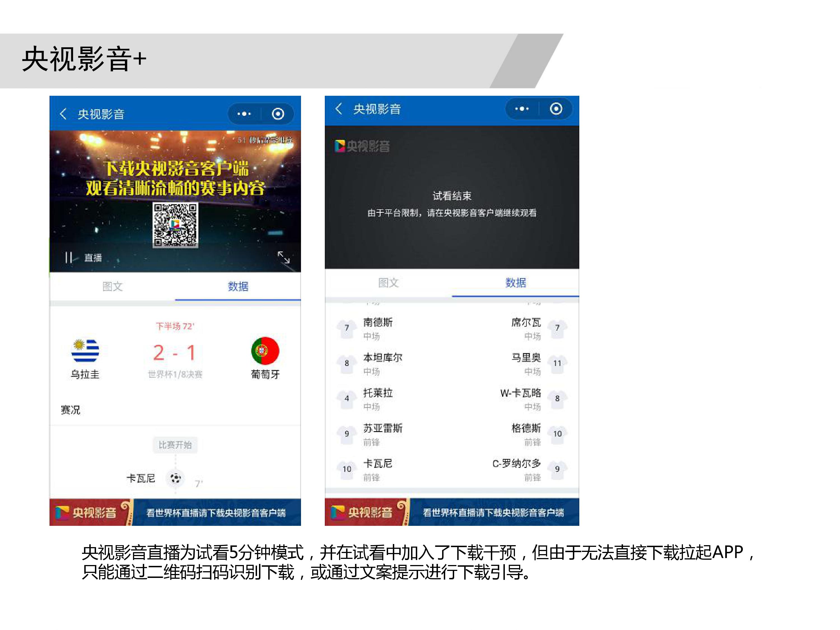Image resolution: width=840 pixels, height=630 pixels.
Task: Select player 托莱拉 in lineup
Action: tap(378, 393)
